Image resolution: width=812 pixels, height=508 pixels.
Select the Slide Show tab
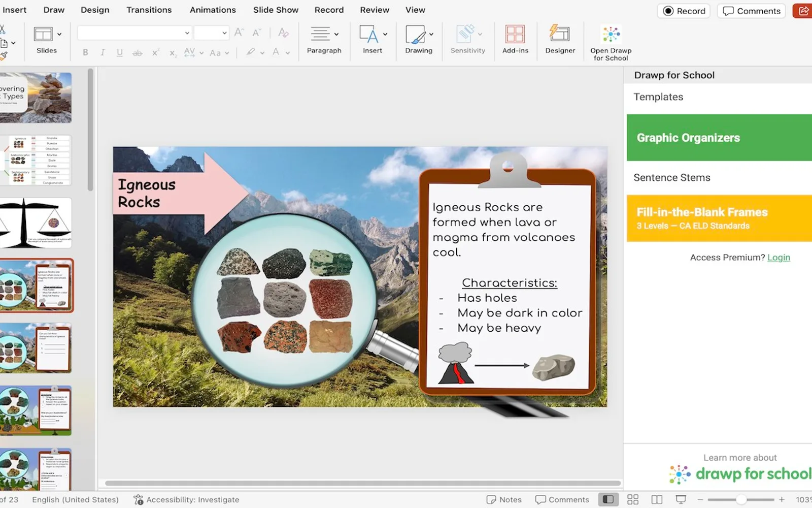coord(276,10)
